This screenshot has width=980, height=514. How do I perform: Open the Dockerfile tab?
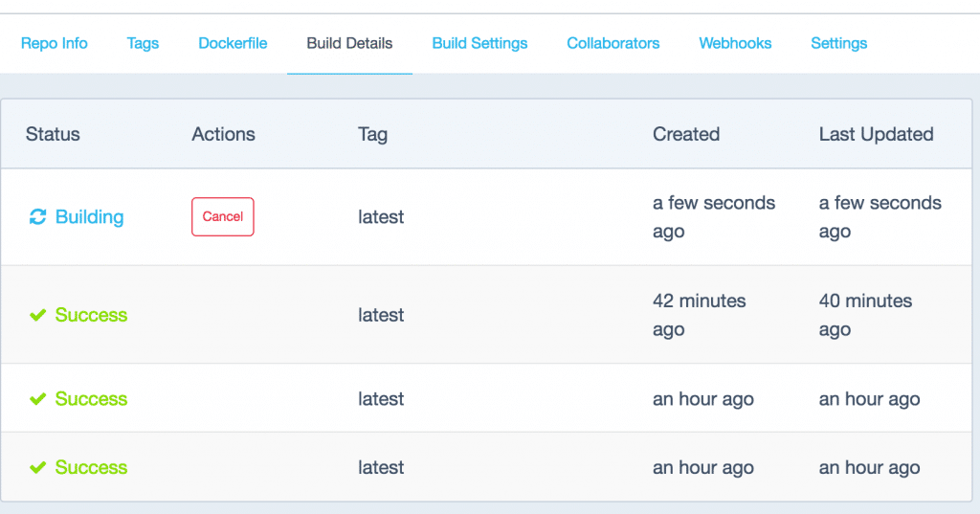233,43
